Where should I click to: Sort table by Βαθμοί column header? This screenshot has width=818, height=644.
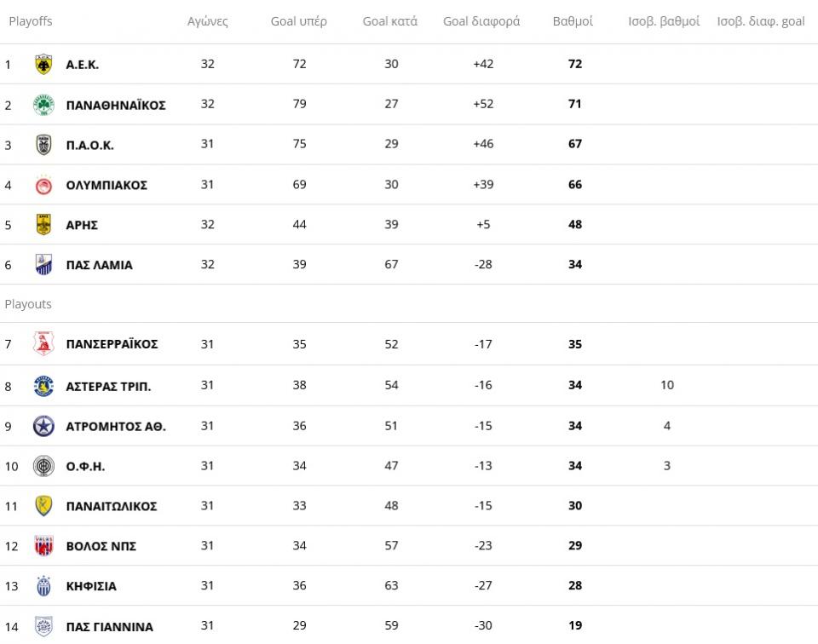coord(573,21)
